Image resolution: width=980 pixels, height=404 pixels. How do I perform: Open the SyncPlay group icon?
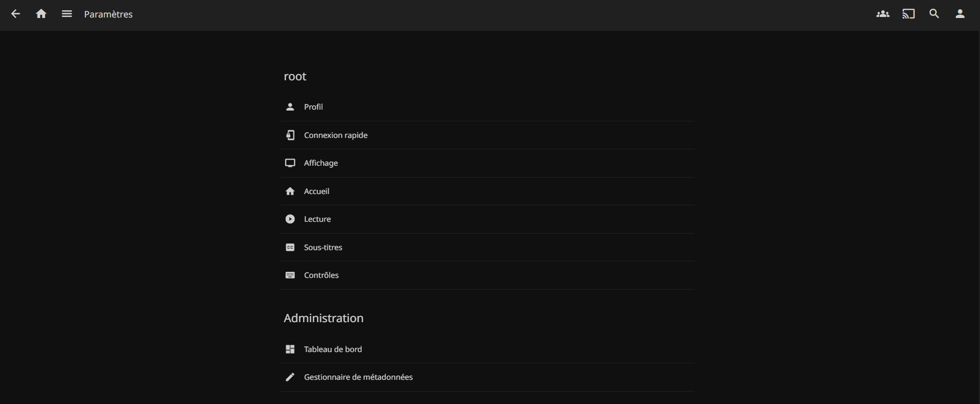pyautogui.click(x=883, y=14)
